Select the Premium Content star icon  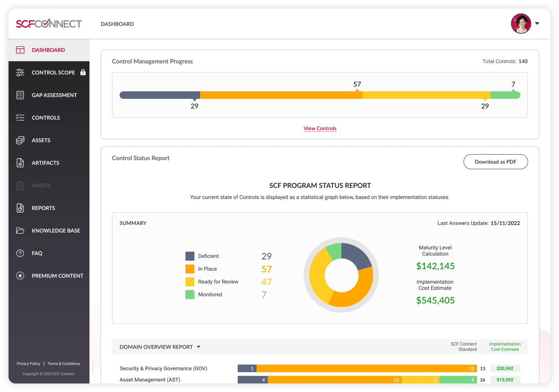click(20, 276)
